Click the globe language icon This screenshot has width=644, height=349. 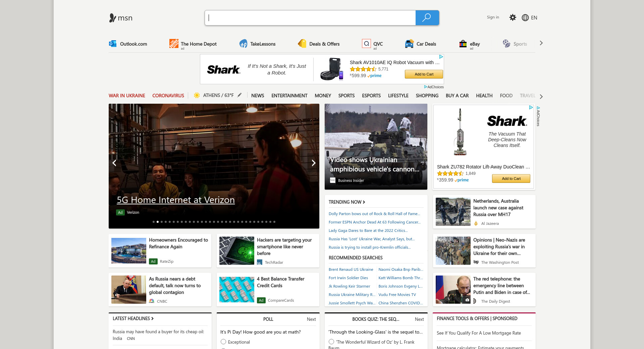[525, 18]
